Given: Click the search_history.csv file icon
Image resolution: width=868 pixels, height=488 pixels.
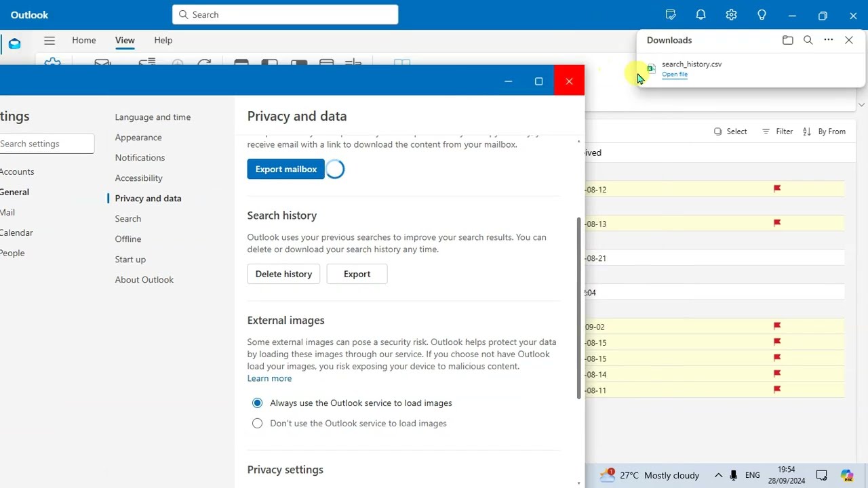Looking at the screenshot, I should click(x=651, y=68).
